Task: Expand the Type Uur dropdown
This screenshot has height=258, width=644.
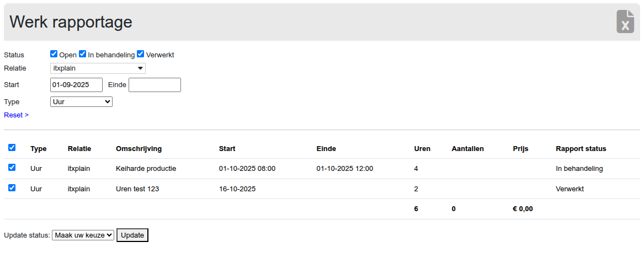Action: (81, 101)
